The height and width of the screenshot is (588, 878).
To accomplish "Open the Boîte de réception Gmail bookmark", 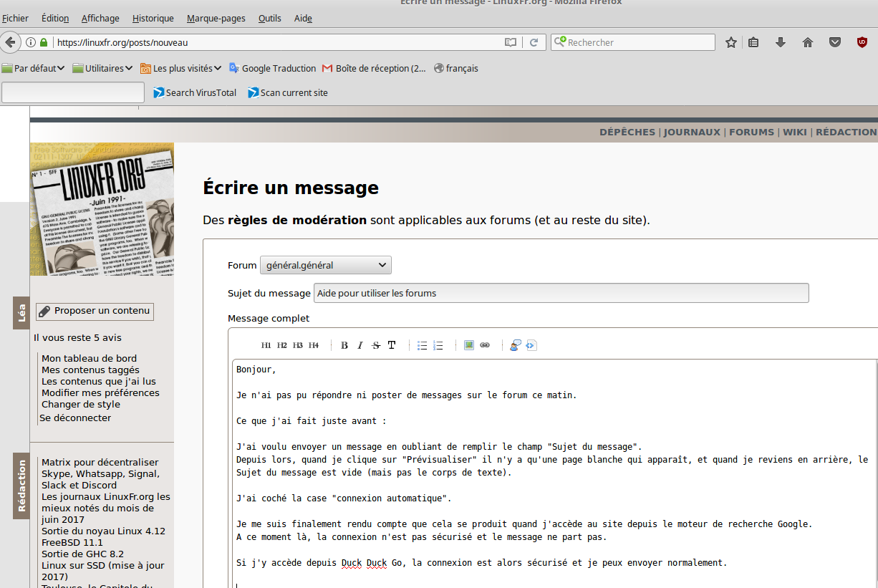I will (x=374, y=68).
